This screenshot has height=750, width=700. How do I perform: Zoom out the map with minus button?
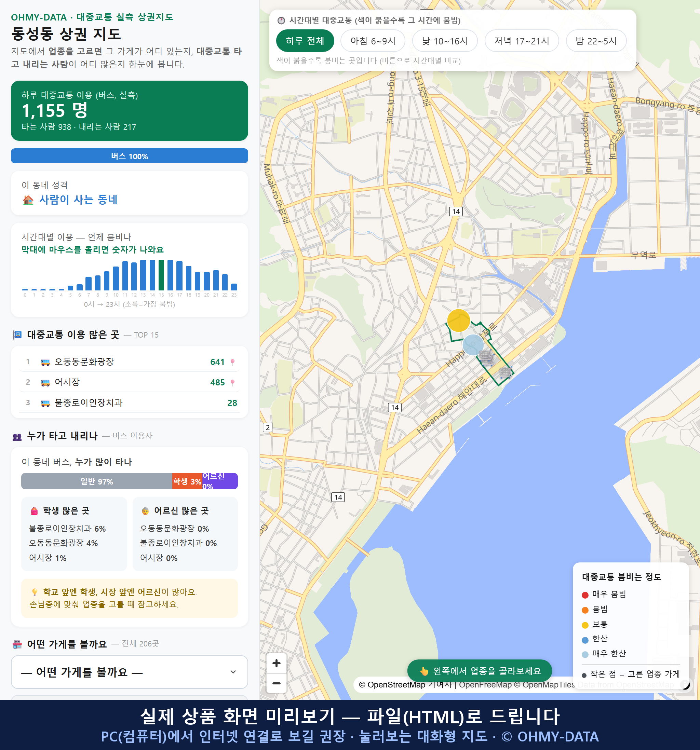point(277,683)
